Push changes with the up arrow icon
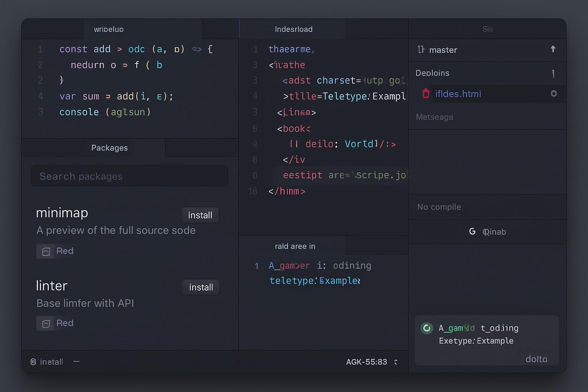The width and height of the screenshot is (588, 392). pos(553,49)
